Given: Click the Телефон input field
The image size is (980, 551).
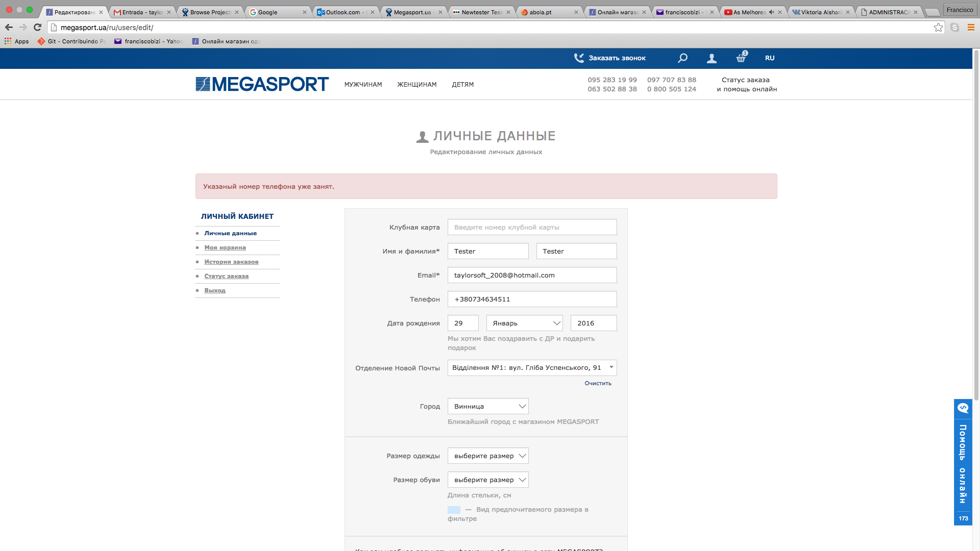Looking at the screenshot, I should [x=532, y=299].
